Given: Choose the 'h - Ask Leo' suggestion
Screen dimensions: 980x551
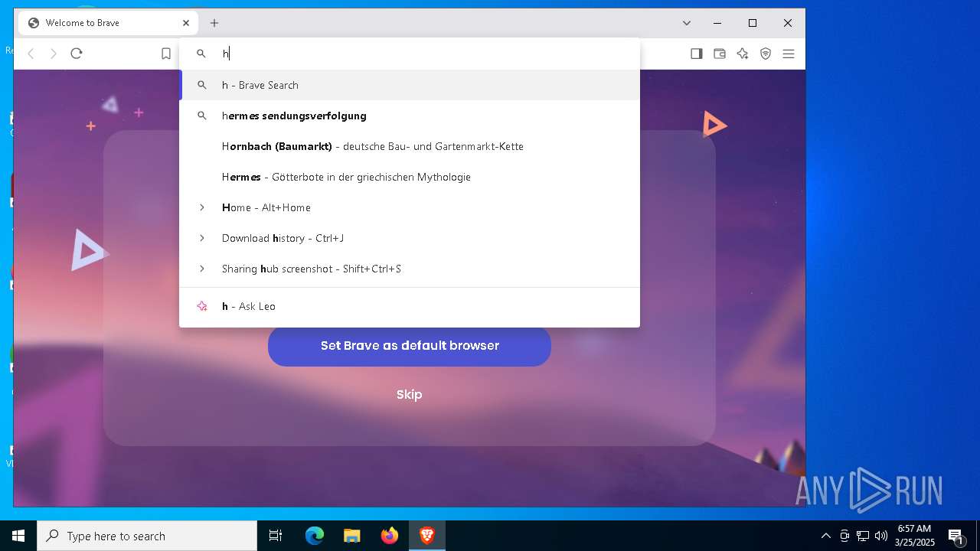Looking at the screenshot, I should pyautogui.click(x=410, y=306).
